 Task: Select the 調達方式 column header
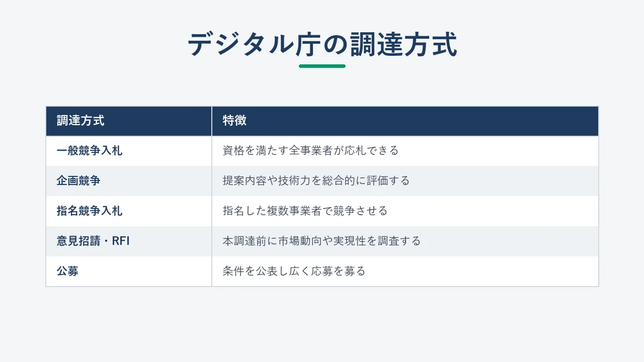point(129,121)
